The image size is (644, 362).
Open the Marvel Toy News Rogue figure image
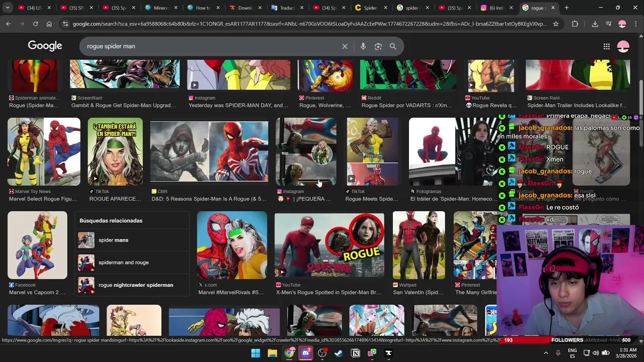point(44,151)
